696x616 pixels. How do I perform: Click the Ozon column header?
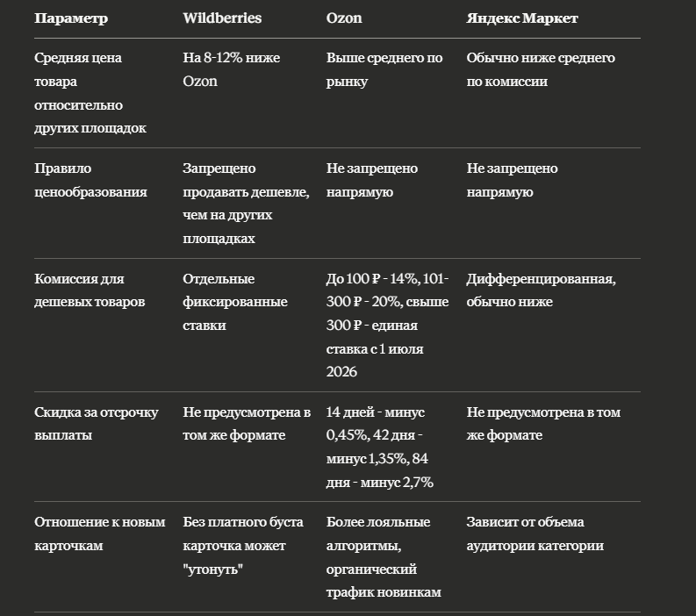point(344,18)
